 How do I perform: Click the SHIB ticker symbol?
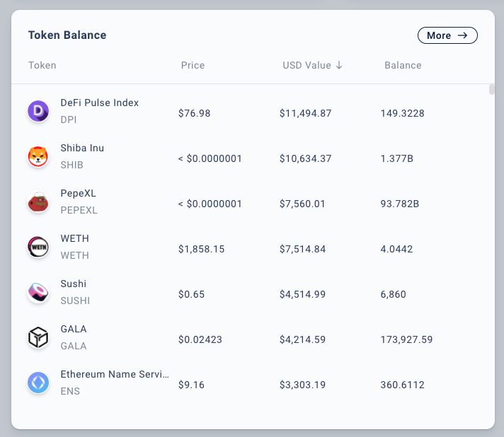coord(72,165)
